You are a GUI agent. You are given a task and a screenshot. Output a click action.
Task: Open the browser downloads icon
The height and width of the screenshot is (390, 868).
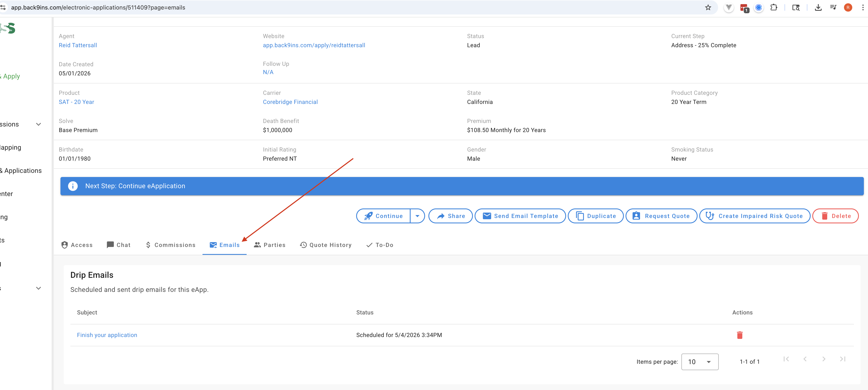tap(818, 7)
